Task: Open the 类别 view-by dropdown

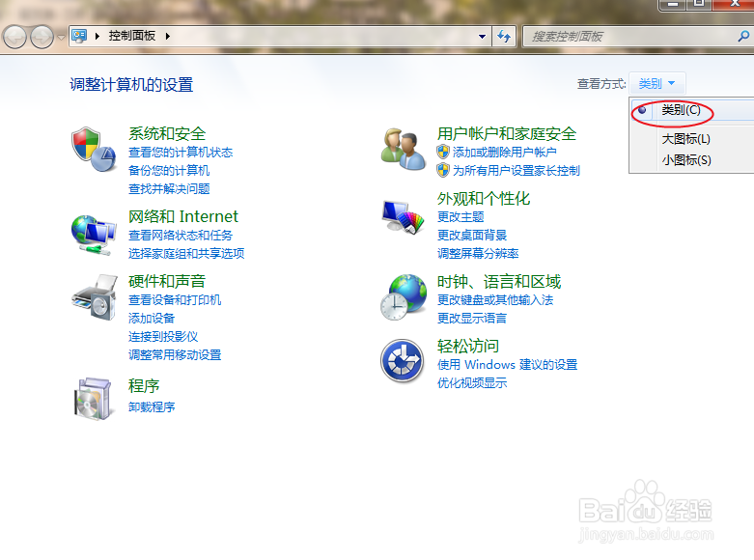Action: pyautogui.click(x=656, y=84)
